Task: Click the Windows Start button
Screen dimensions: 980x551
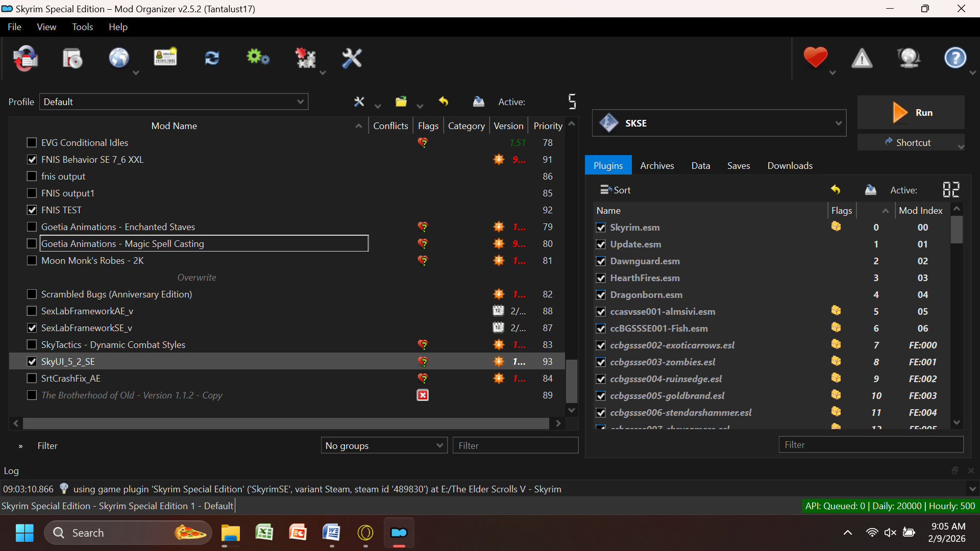Action: pos(24,533)
